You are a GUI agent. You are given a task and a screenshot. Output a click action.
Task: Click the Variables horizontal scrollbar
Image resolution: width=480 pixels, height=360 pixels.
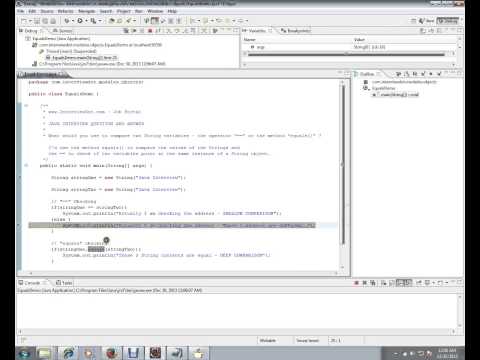click(x=347, y=54)
